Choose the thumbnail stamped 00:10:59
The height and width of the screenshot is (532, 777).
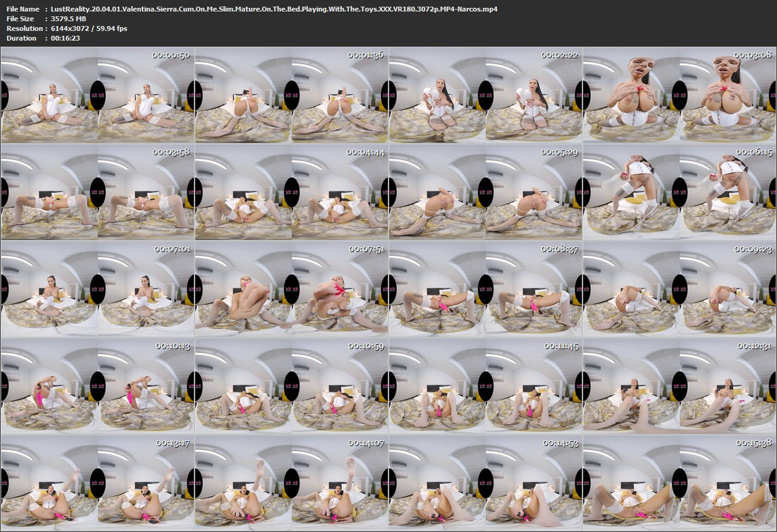tap(291, 386)
